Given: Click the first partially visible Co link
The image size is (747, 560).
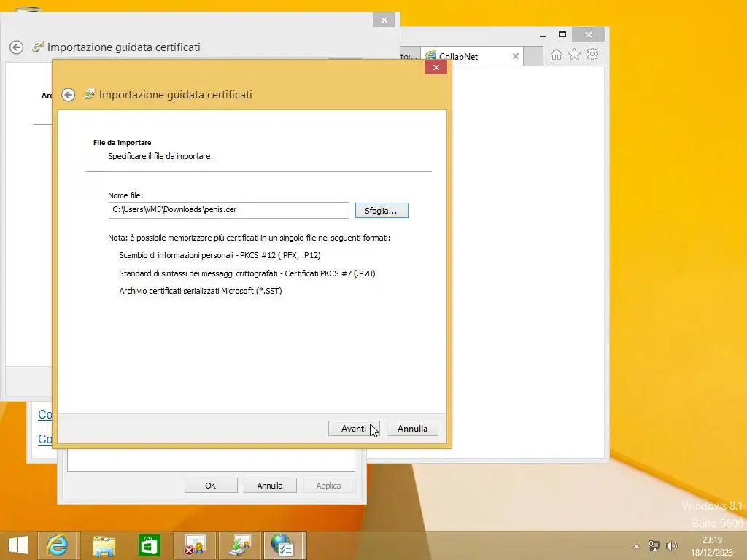Looking at the screenshot, I should pyautogui.click(x=44, y=414).
